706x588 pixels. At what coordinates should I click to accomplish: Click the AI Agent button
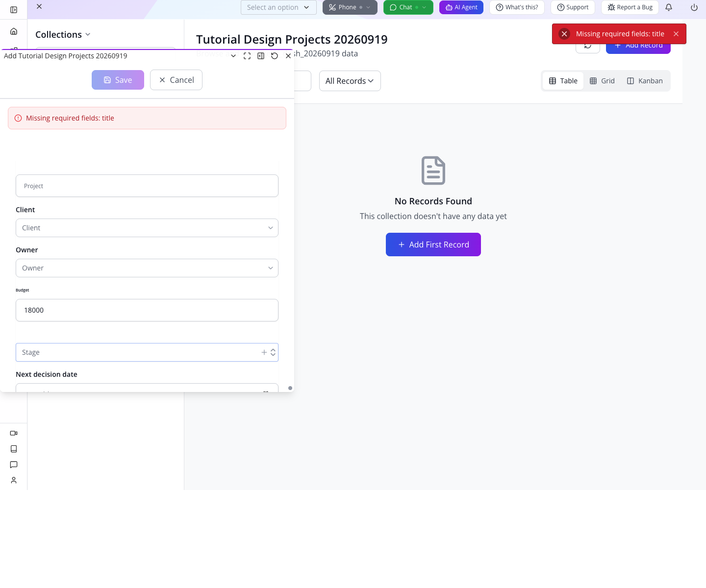click(x=461, y=7)
